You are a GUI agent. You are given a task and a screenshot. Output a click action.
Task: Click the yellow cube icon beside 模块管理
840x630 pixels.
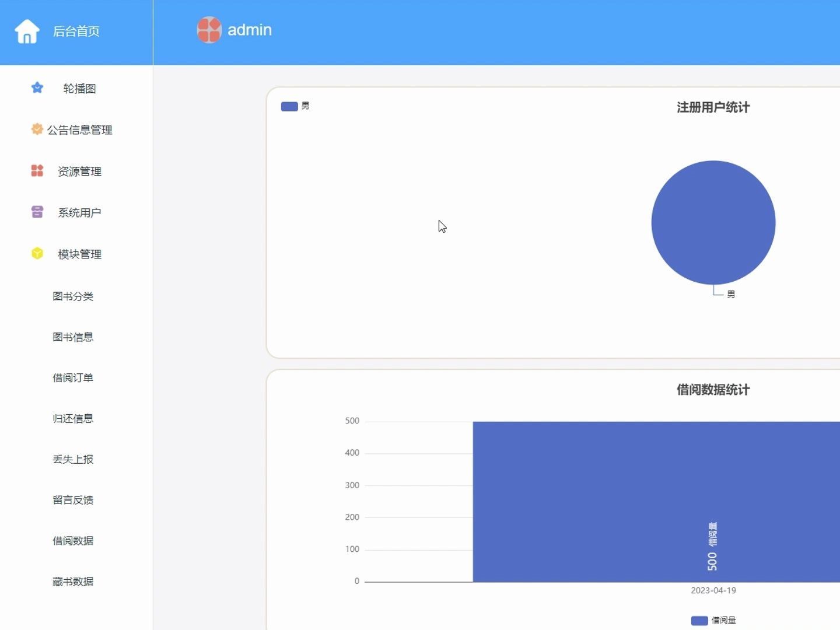pos(37,253)
